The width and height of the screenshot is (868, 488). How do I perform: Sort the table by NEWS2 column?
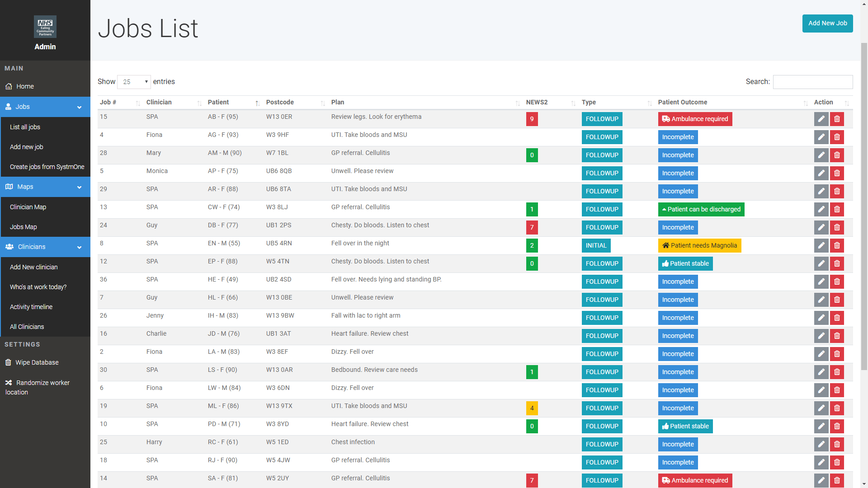(537, 103)
